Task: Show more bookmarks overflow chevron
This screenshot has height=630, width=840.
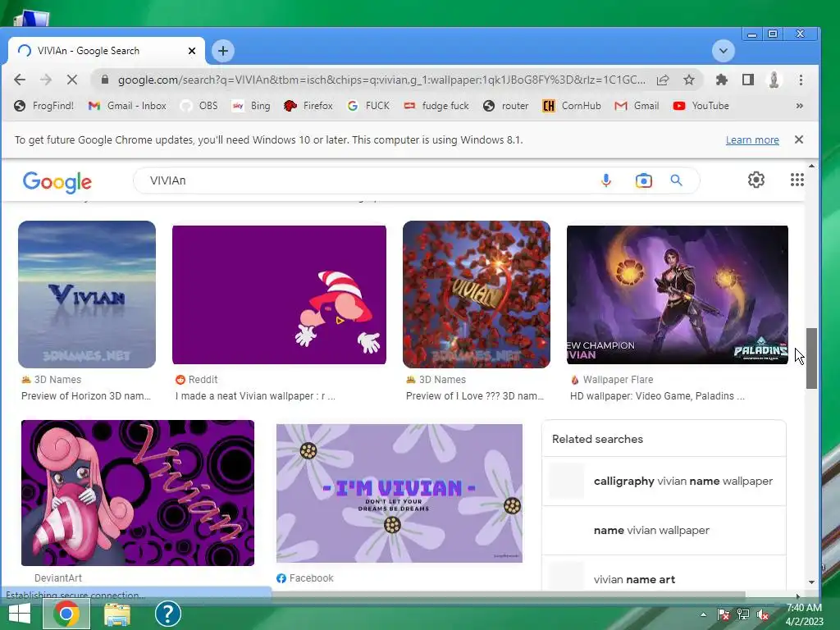Action: coord(799,106)
